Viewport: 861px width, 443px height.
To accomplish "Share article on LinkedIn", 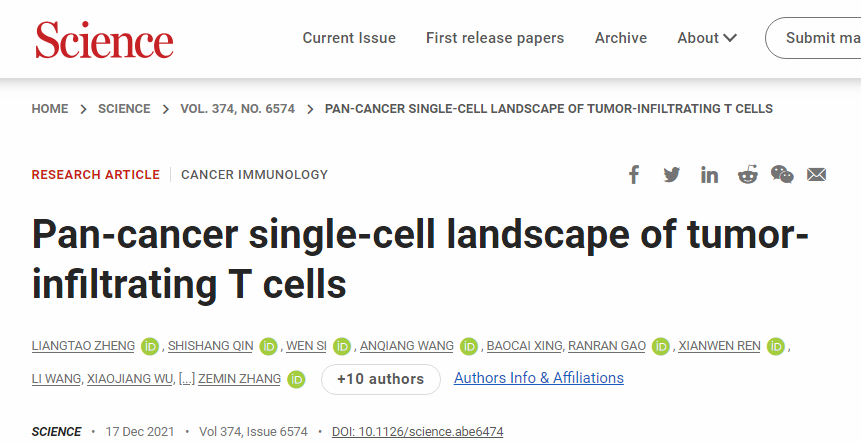I will click(x=709, y=175).
